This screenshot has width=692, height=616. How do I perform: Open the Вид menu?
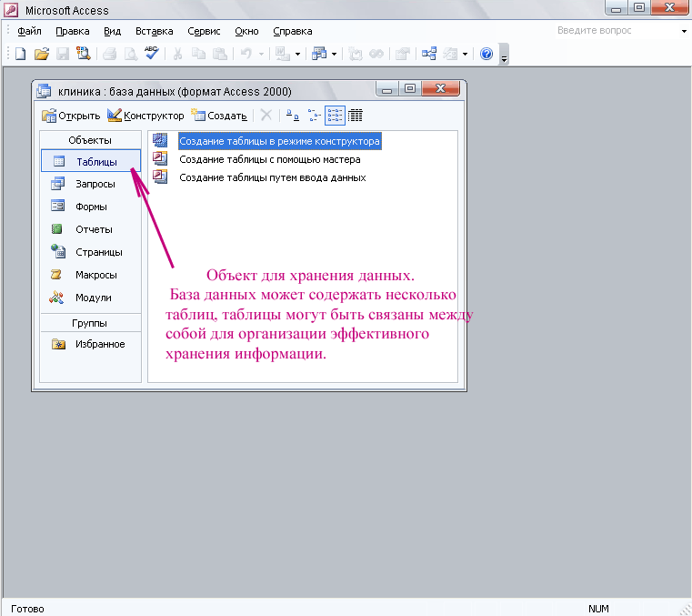(x=112, y=31)
